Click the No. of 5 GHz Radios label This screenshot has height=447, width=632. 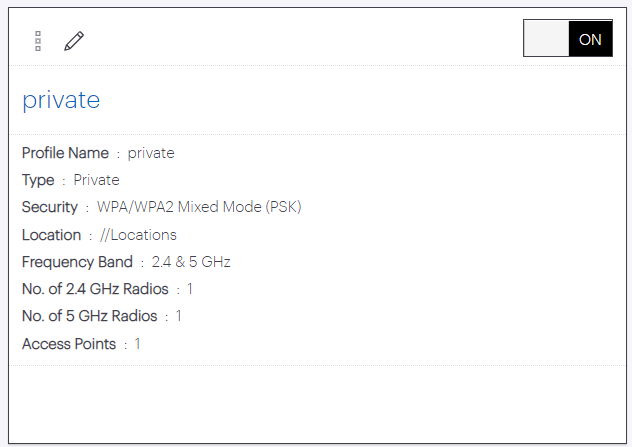pos(89,316)
